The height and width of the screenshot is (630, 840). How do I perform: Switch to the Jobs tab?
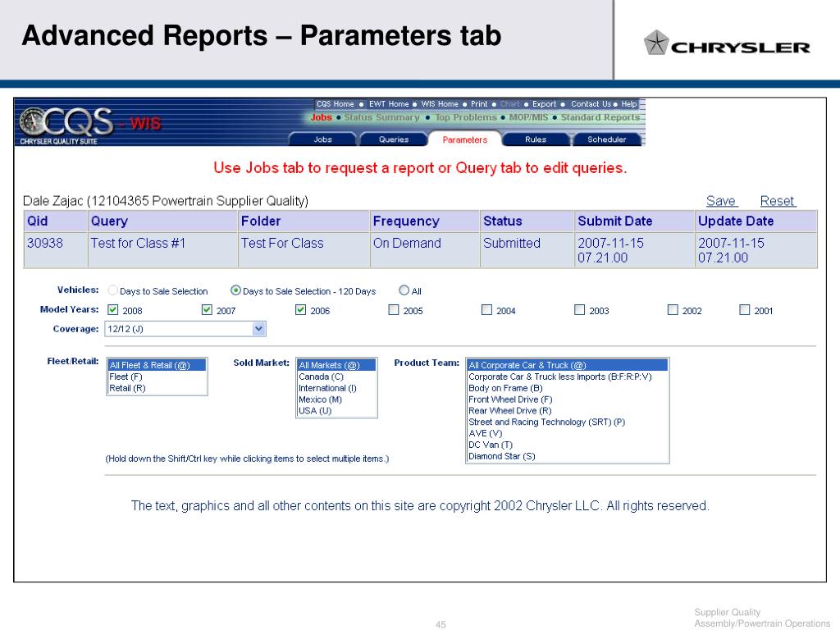(322, 139)
